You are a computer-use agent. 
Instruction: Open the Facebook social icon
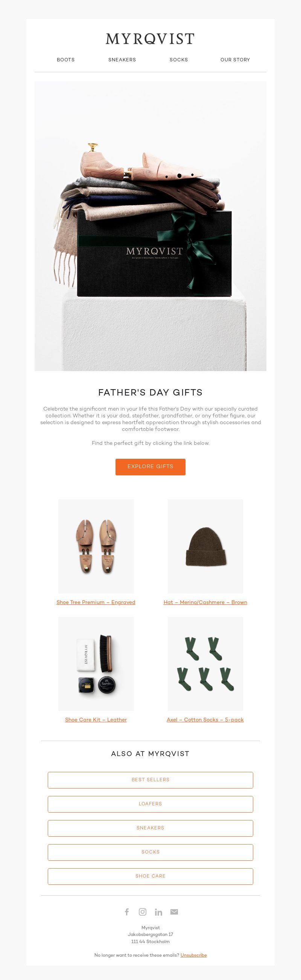tap(127, 912)
